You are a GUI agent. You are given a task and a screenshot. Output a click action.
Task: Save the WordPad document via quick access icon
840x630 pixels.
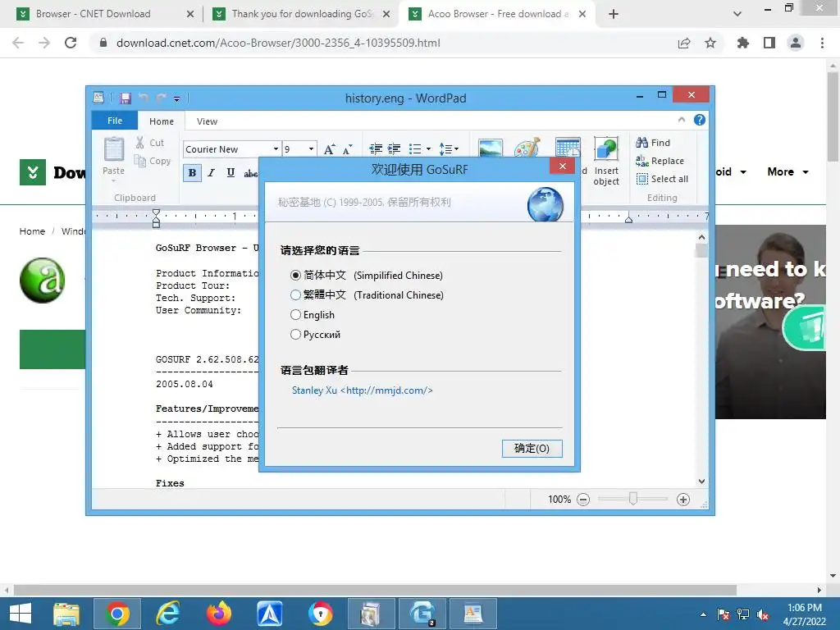coord(126,98)
